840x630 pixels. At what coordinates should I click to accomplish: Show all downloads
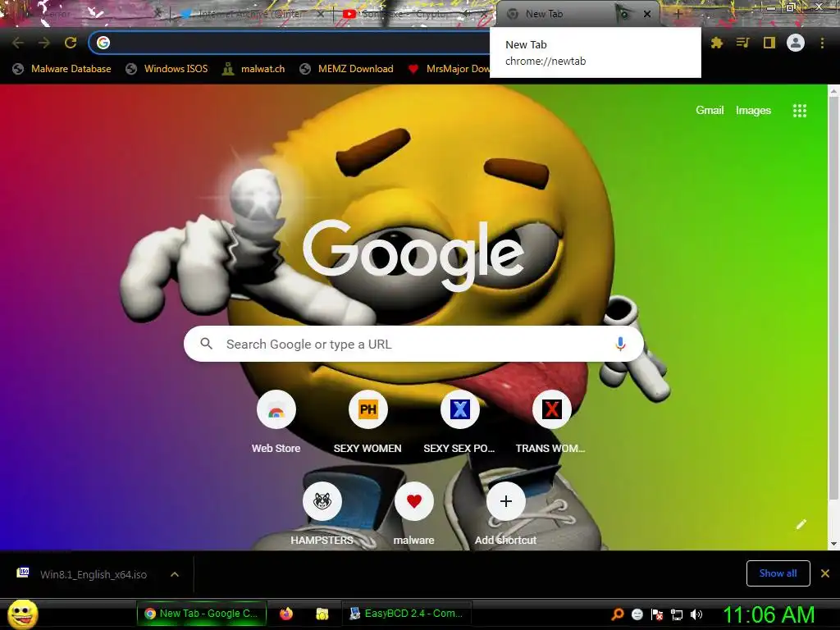click(x=778, y=573)
